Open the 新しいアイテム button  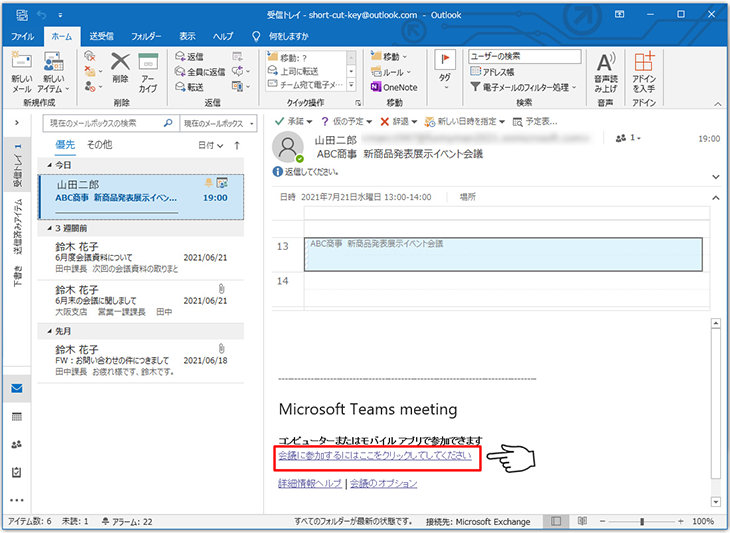[x=54, y=73]
